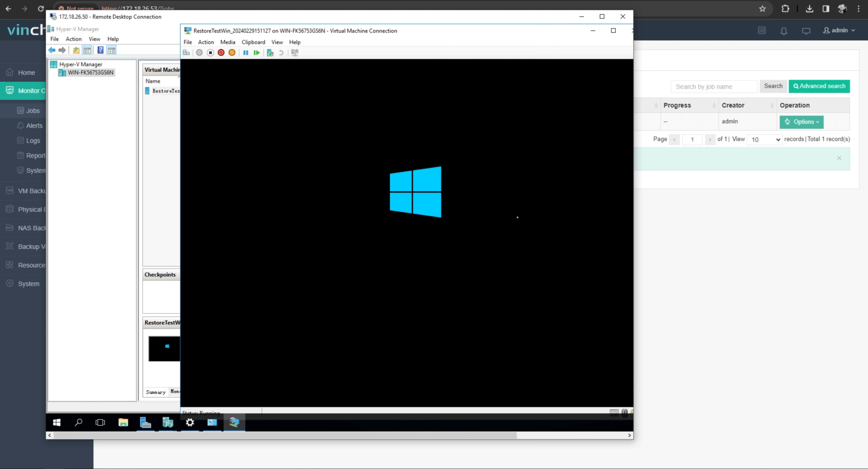
Task: Create a checkpoint using the toolbar icon
Action: pyautogui.click(x=270, y=53)
